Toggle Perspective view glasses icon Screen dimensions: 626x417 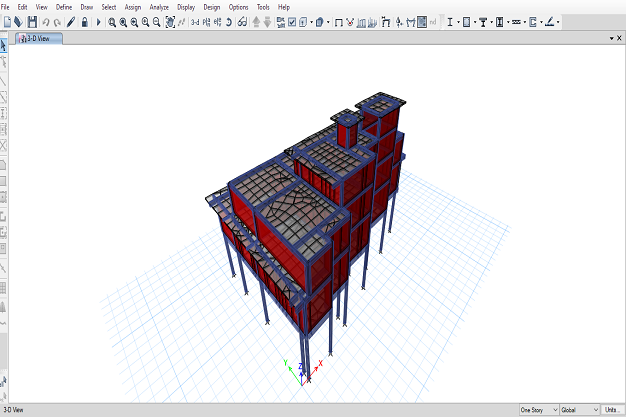(242, 22)
